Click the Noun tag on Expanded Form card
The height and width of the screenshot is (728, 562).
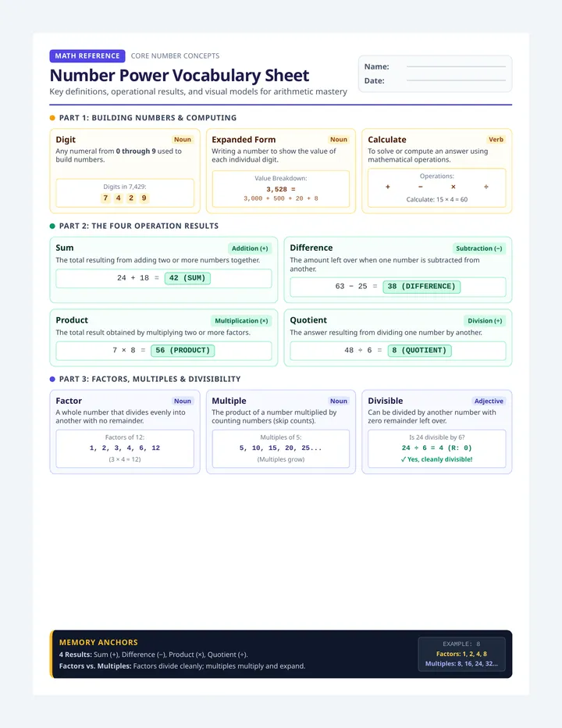coord(338,139)
